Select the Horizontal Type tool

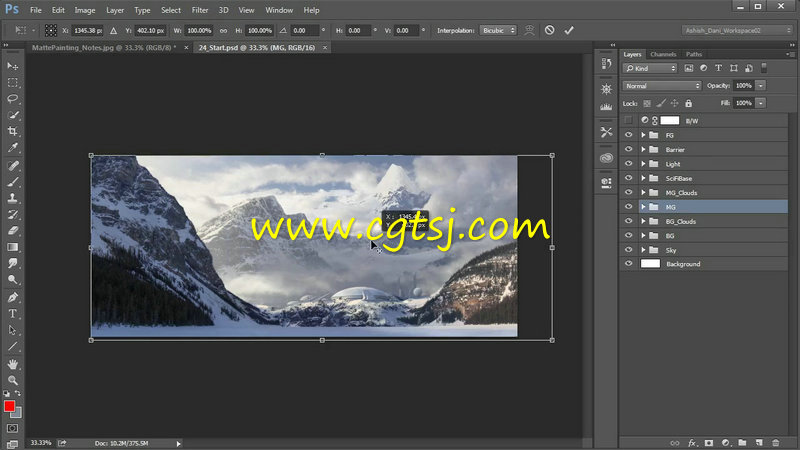[x=13, y=314]
